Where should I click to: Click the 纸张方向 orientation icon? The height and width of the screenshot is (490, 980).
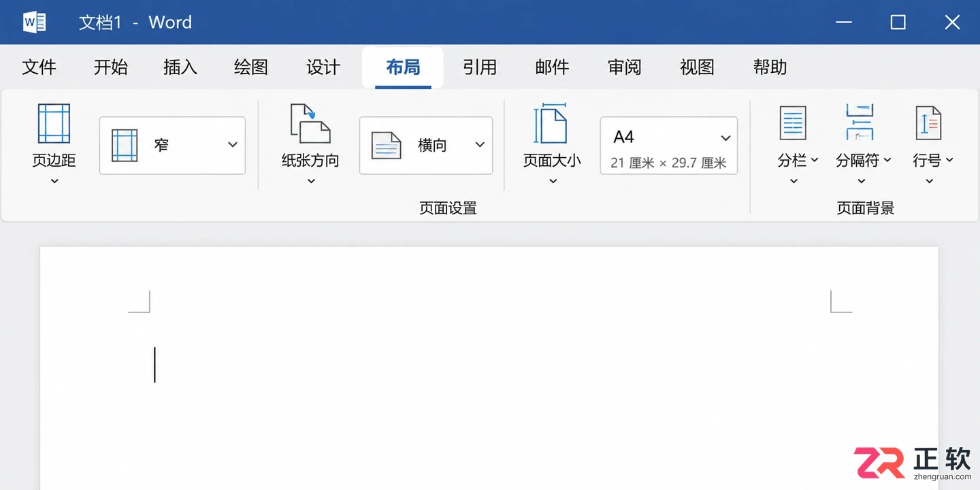tap(310, 124)
